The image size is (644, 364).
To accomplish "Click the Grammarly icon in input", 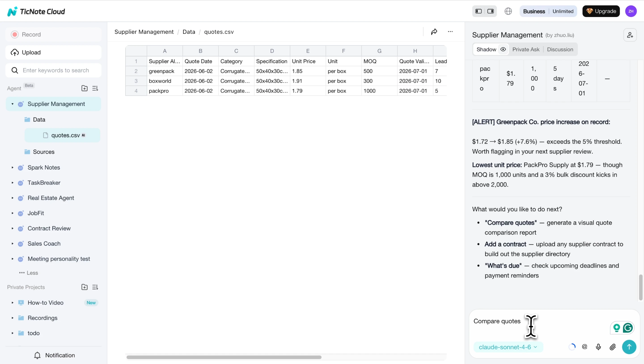I will click(627, 328).
